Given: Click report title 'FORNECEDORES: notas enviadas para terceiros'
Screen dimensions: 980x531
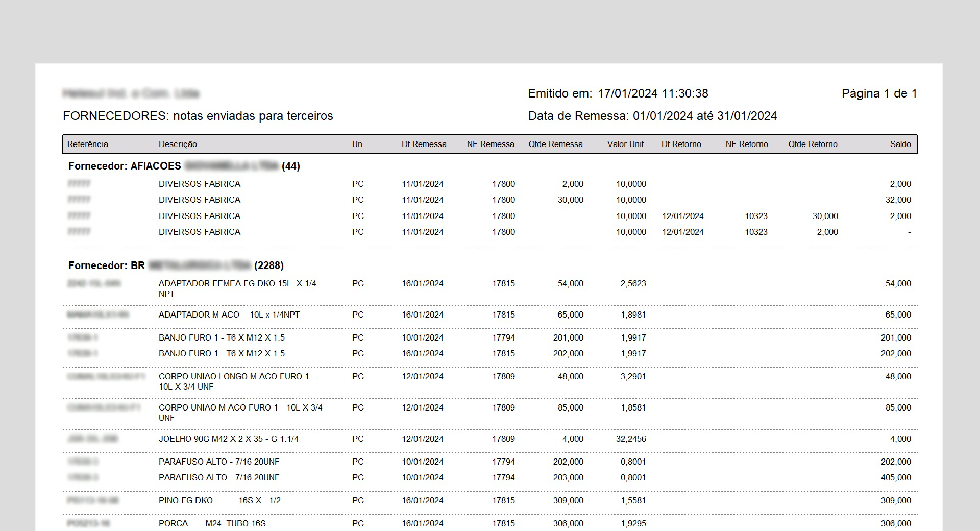Looking at the screenshot, I should click(198, 116).
